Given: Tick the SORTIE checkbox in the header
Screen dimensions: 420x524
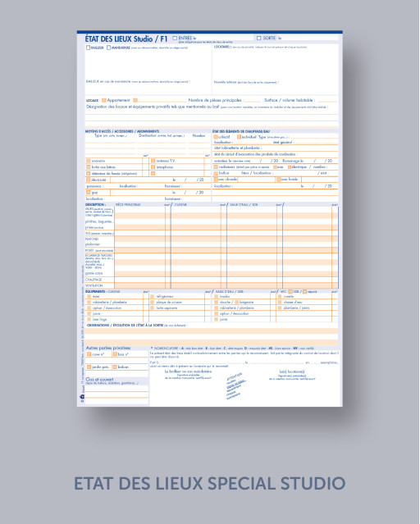Looking at the screenshot, I should pyautogui.click(x=258, y=38).
